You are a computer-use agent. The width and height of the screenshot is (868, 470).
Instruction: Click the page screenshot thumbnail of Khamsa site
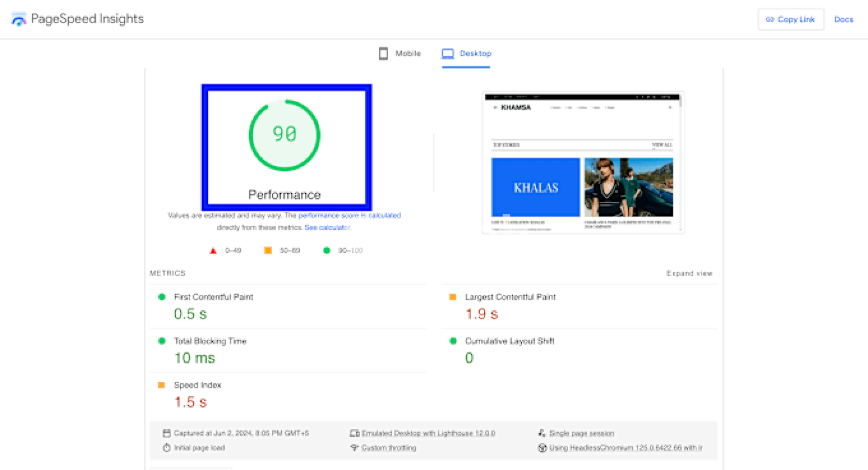[583, 162]
